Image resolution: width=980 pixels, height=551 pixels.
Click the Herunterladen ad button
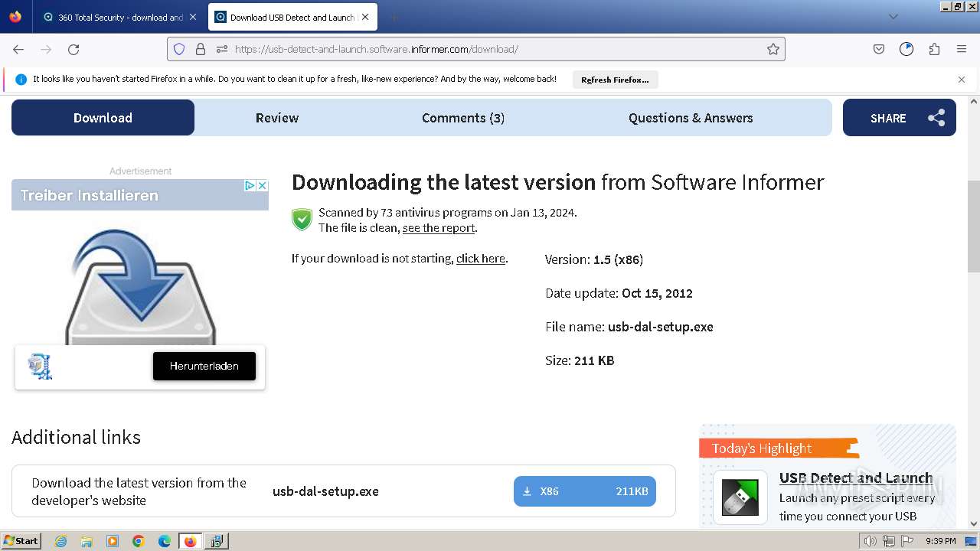[204, 366]
